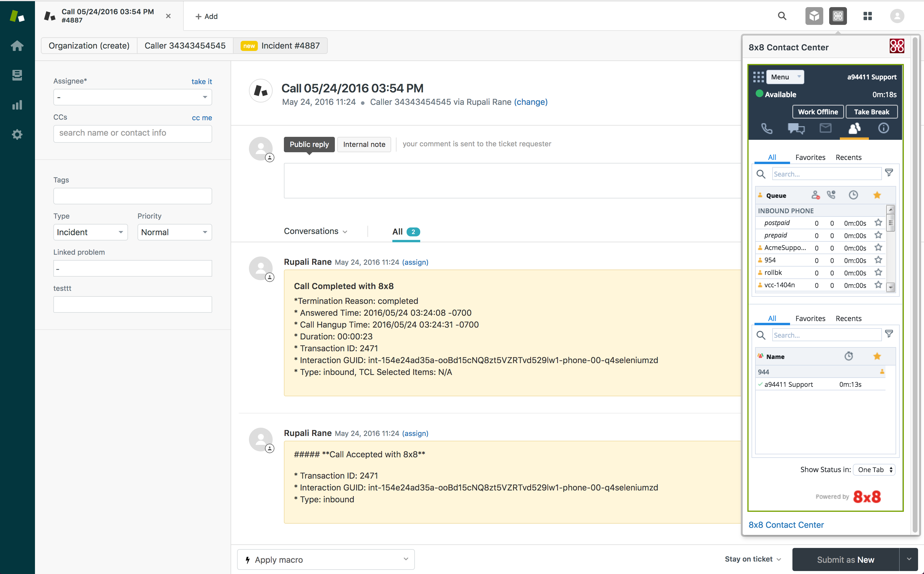Open the 8x8 Menu dropdown
Image resolution: width=924 pixels, height=574 pixels.
(785, 77)
